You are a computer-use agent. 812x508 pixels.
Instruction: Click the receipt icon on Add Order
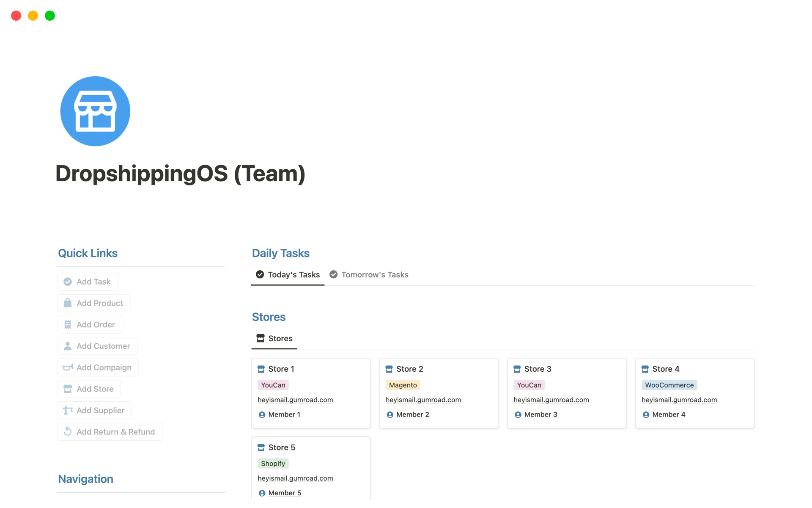pos(68,325)
